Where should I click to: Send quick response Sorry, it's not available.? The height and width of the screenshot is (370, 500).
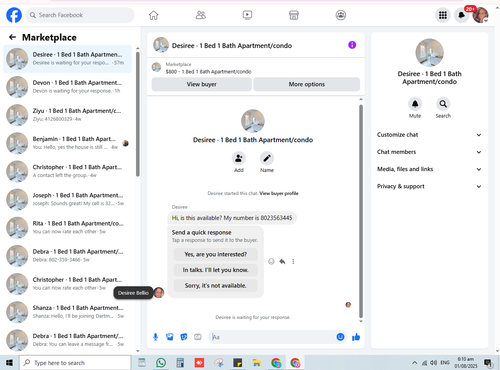point(216,286)
